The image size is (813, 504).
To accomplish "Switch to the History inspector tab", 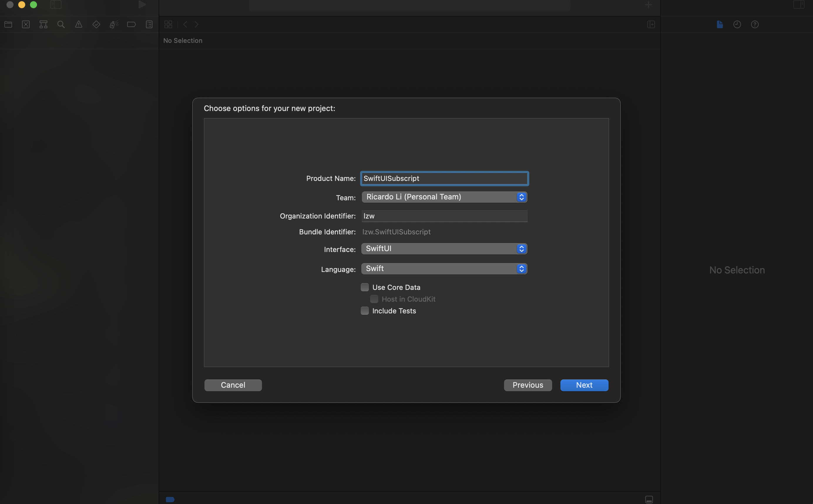I will pos(737,24).
